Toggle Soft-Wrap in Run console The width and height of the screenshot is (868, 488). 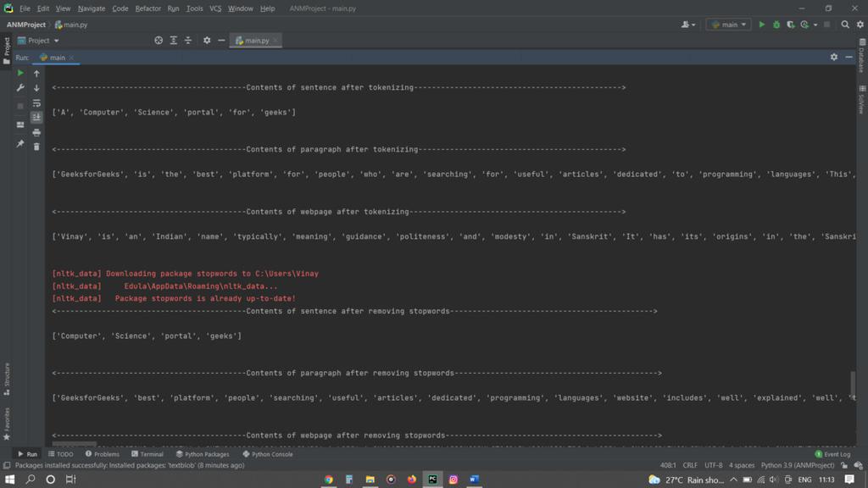point(36,103)
